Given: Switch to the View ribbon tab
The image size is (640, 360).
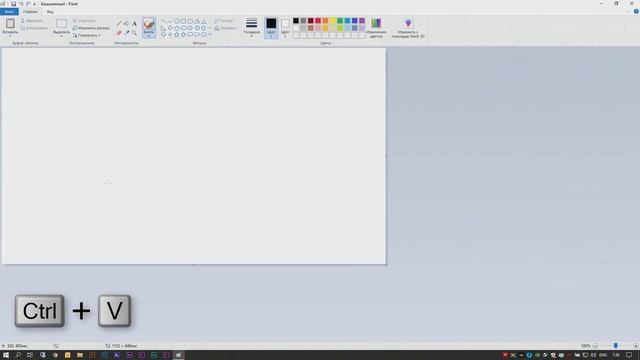Looking at the screenshot, I should pyautogui.click(x=50, y=12).
